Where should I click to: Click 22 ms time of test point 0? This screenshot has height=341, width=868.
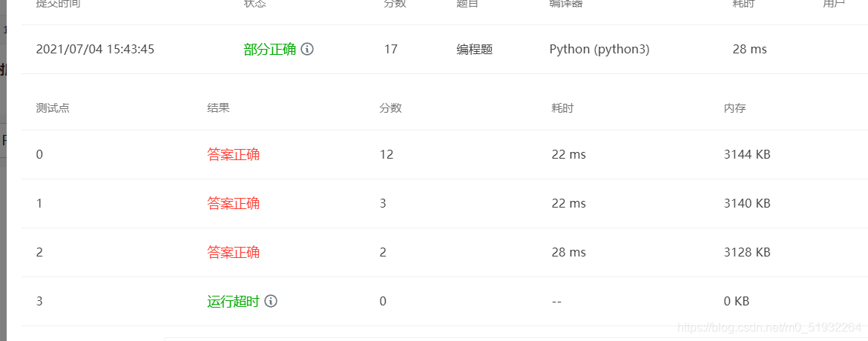[x=568, y=154]
